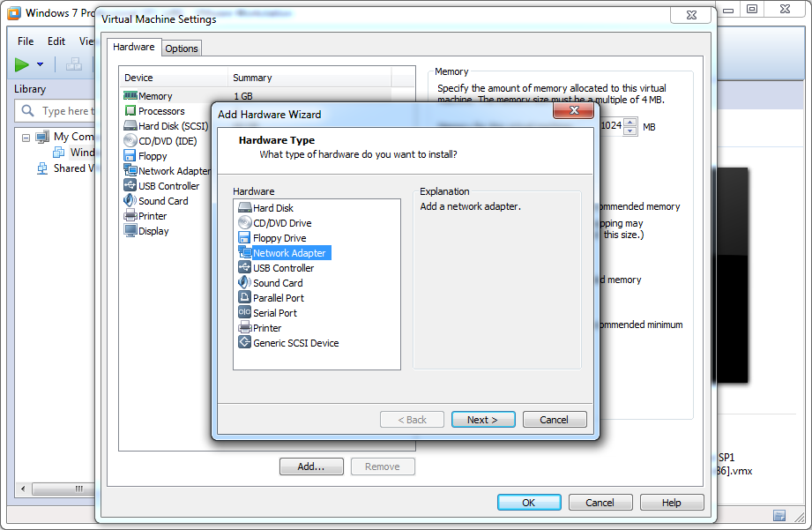
Task: Click the green power on play button
Action: (x=22, y=64)
